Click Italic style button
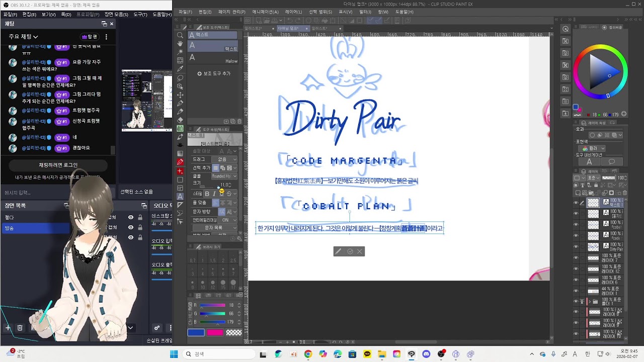This screenshot has height=362, width=644. (214, 194)
